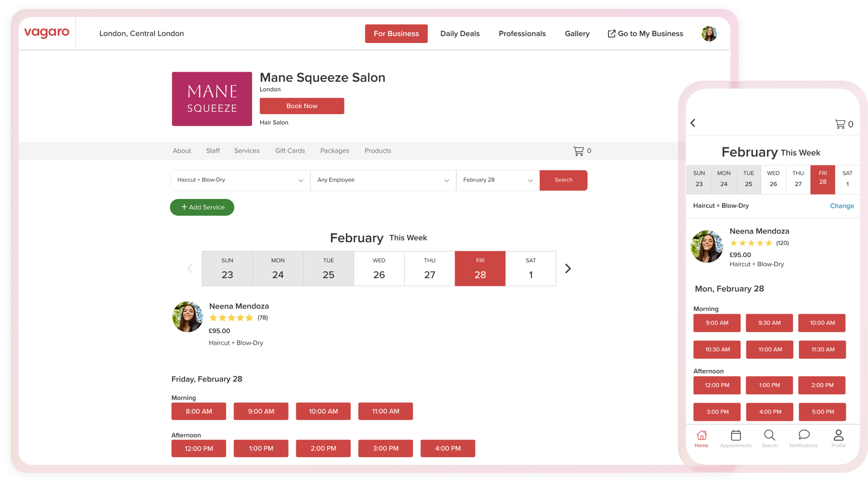The image size is (868, 485).
Task: Select WED 26 in mobile calendar
Action: (773, 180)
